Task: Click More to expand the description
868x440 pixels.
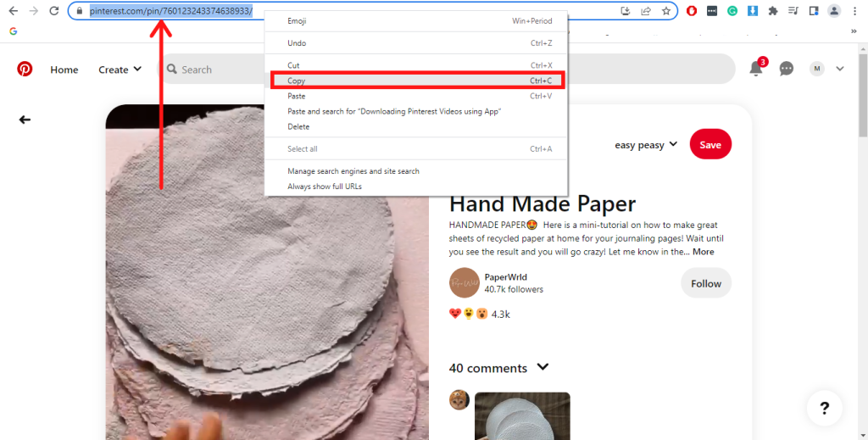Action: point(703,252)
